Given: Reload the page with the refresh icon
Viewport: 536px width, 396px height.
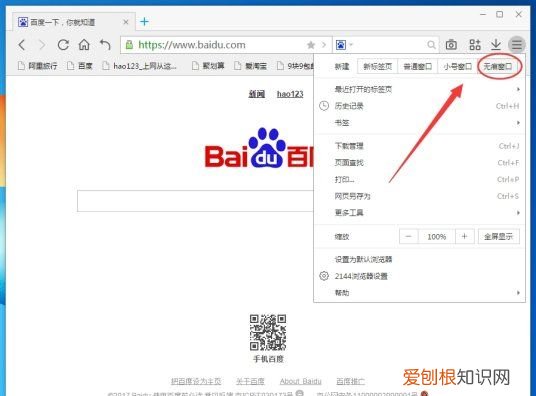Looking at the screenshot, I should (x=63, y=45).
